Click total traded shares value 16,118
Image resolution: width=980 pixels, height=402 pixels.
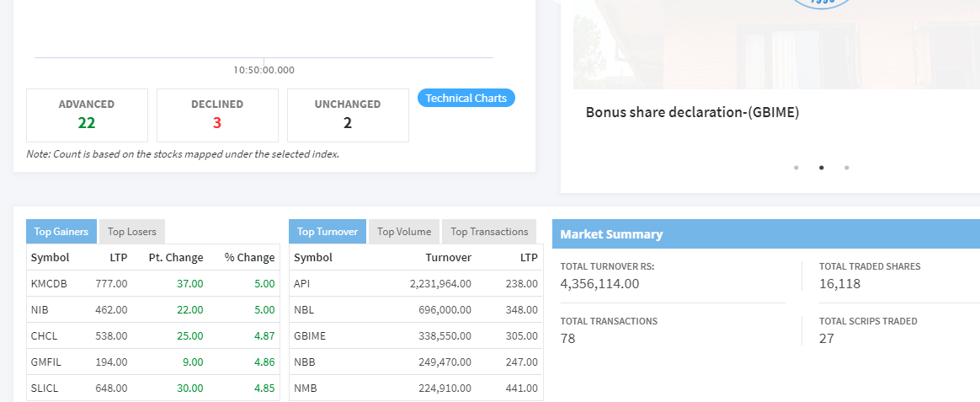(x=840, y=284)
